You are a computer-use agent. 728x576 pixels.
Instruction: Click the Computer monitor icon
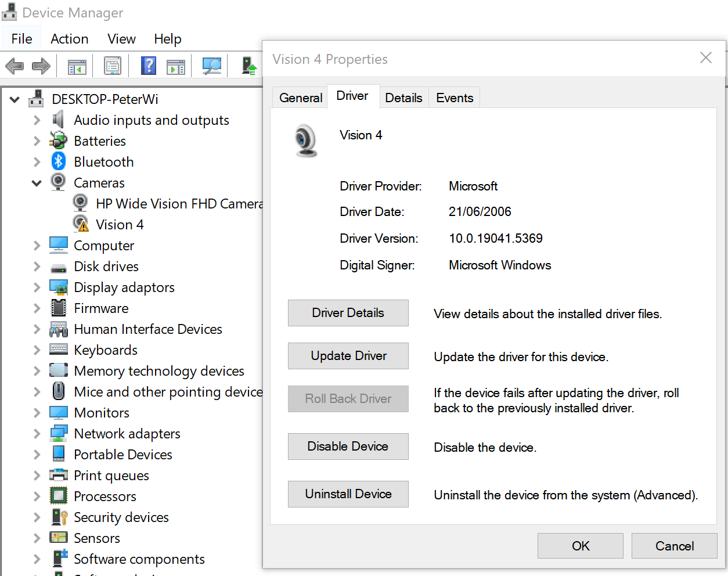point(58,245)
